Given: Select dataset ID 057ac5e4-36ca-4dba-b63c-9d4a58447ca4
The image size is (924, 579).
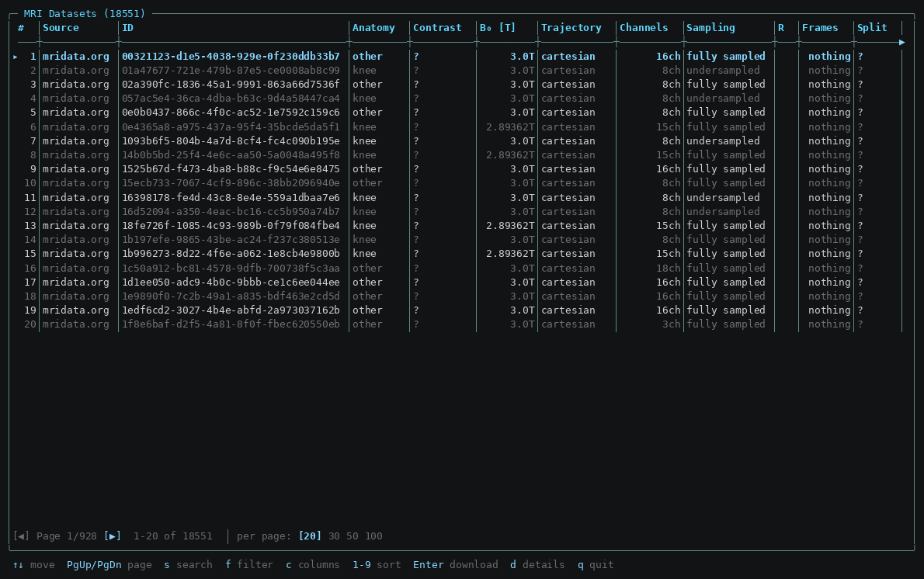Looking at the screenshot, I should click(x=231, y=99).
